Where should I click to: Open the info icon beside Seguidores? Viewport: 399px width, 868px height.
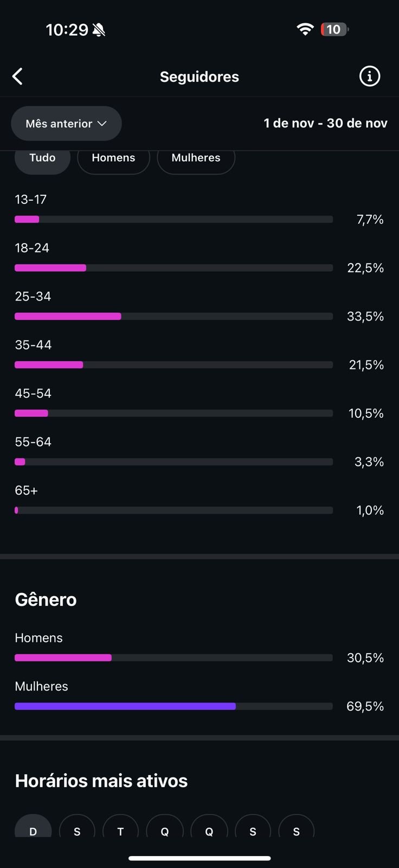pos(370,76)
